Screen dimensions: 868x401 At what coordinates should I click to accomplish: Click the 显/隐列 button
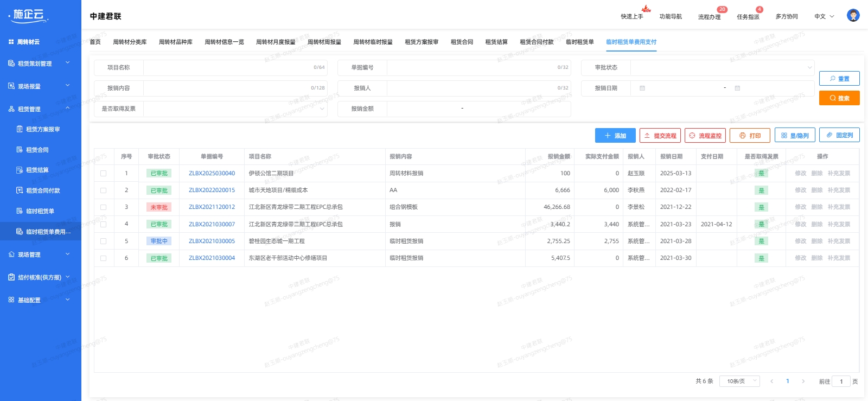pyautogui.click(x=795, y=136)
